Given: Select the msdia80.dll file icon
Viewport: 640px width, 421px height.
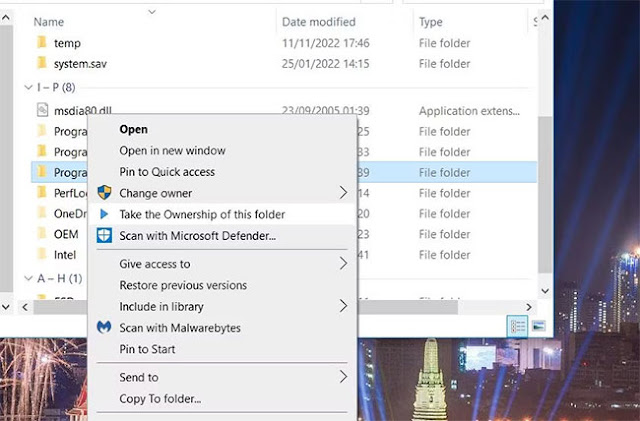Looking at the screenshot, I should click(x=42, y=109).
